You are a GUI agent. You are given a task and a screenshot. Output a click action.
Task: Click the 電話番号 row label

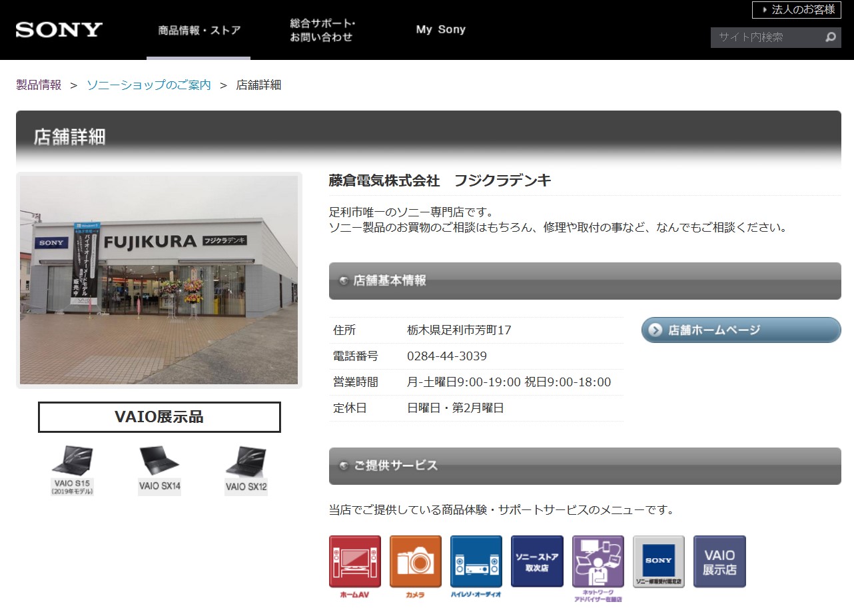356,356
